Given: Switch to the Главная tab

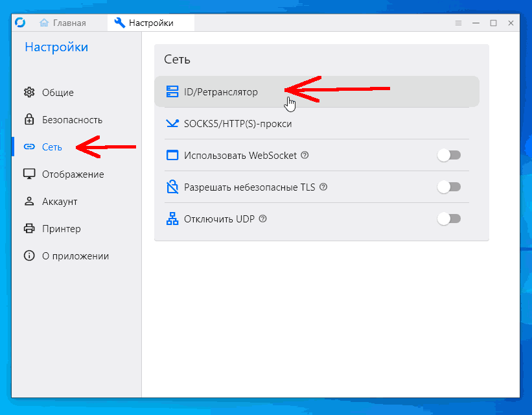Looking at the screenshot, I should 63,23.
